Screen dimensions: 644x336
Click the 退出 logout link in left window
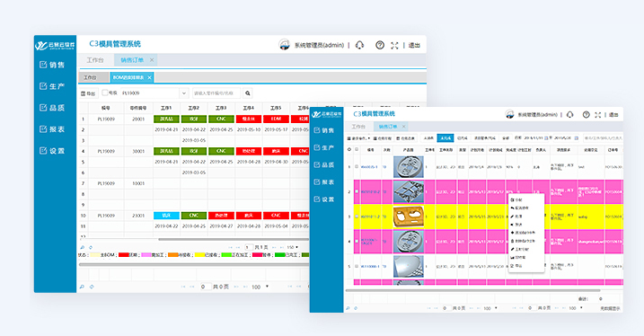[x=414, y=45]
